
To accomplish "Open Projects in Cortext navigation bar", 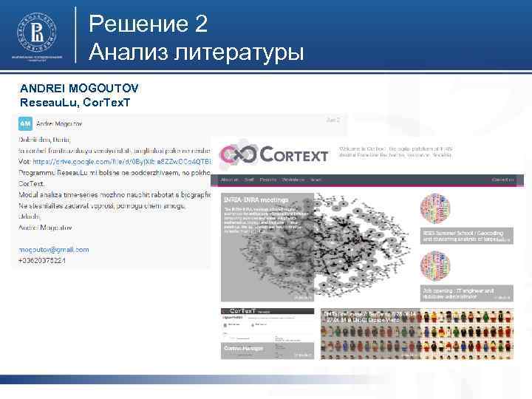I will (x=267, y=180).
